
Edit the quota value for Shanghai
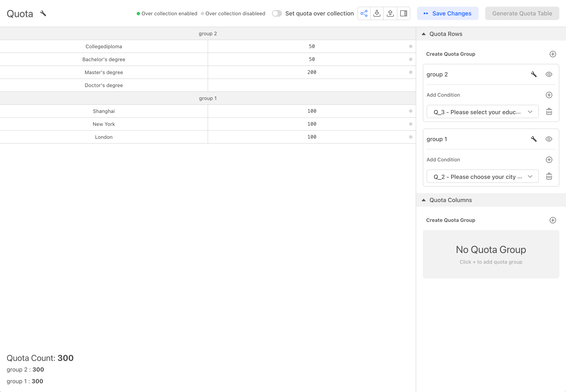[312, 111]
